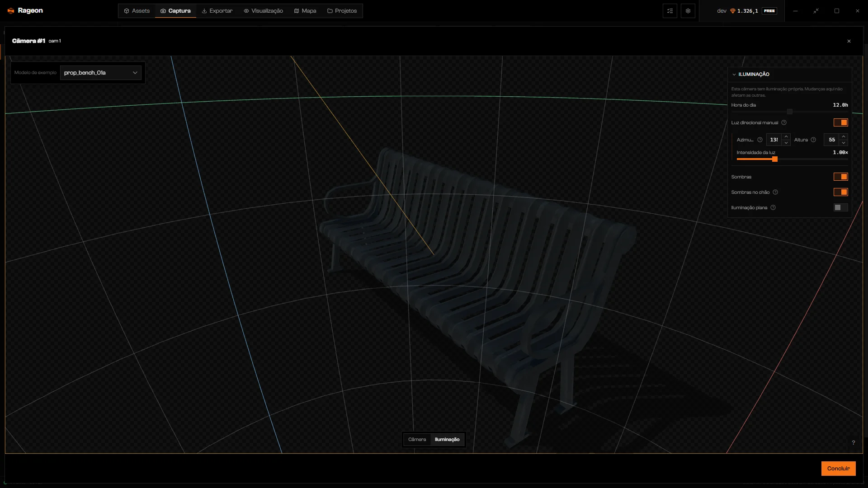Image resolution: width=868 pixels, height=488 pixels.
Task: Switch to Câmera mode at viewport bottom
Action: pyautogui.click(x=417, y=440)
